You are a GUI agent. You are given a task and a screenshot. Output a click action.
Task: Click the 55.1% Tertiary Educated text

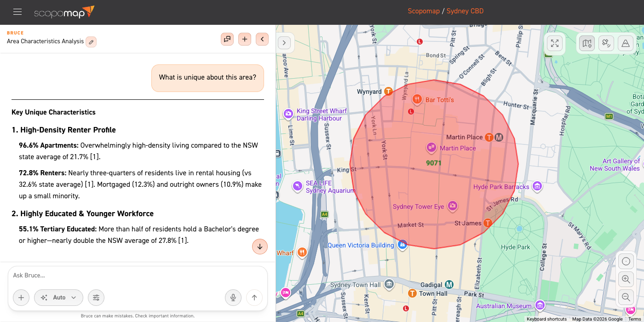(x=57, y=229)
